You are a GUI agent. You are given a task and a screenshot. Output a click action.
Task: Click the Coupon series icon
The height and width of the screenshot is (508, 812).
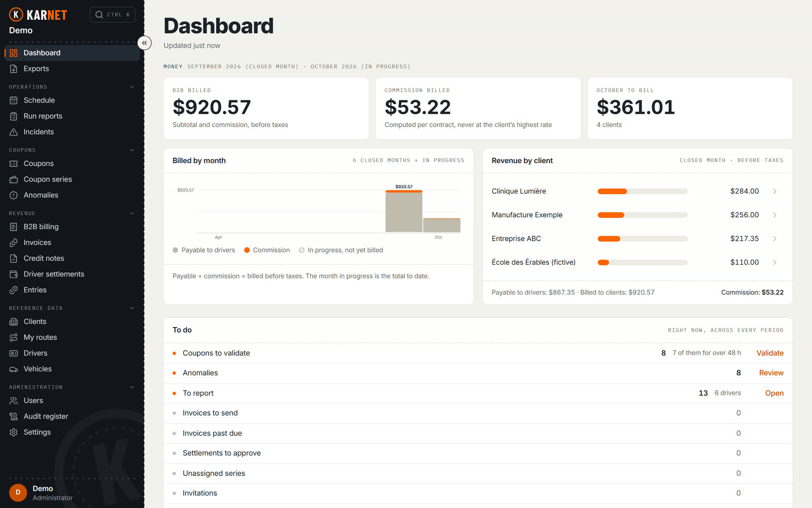pyautogui.click(x=14, y=179)
